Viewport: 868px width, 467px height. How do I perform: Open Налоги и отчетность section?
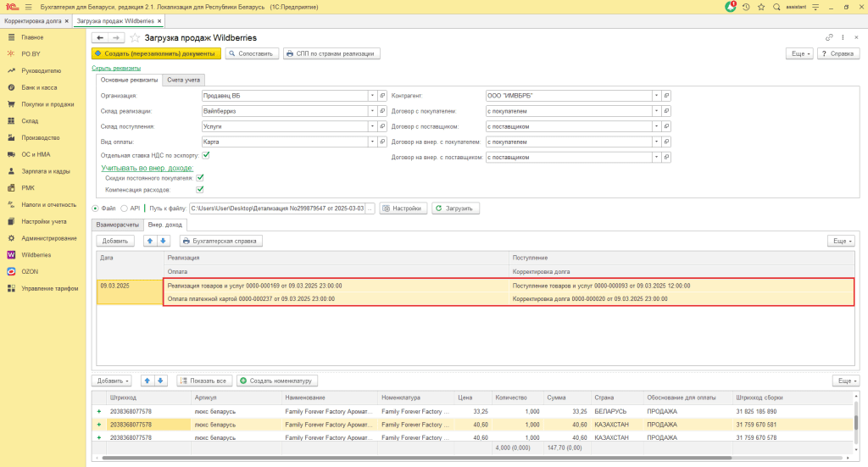click(x=48, y=205)
